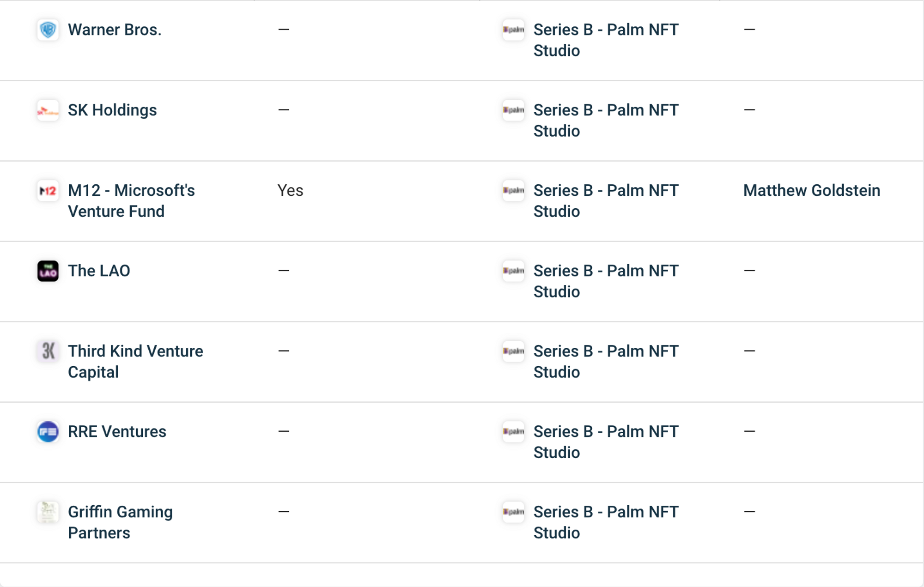The height and width of the screenshot is (587, 924).
Task: Open the Warner Bros. investor link
Action: (x=115, y=30)
